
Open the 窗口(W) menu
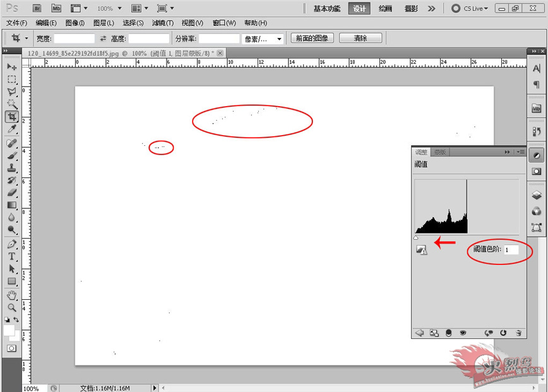pyautogui.click(x=224, y=23)
